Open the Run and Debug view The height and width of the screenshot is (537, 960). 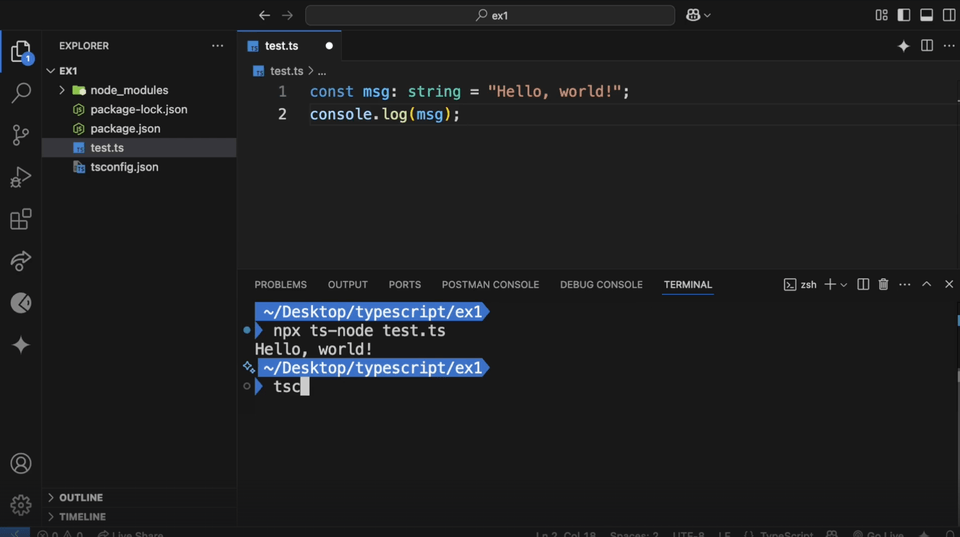pyautogui.click(x=21, y=178)
